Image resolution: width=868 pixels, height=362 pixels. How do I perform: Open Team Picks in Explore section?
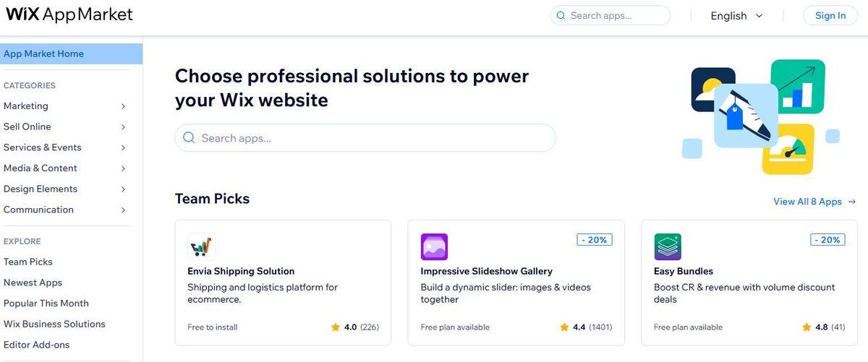click(28, 262)
